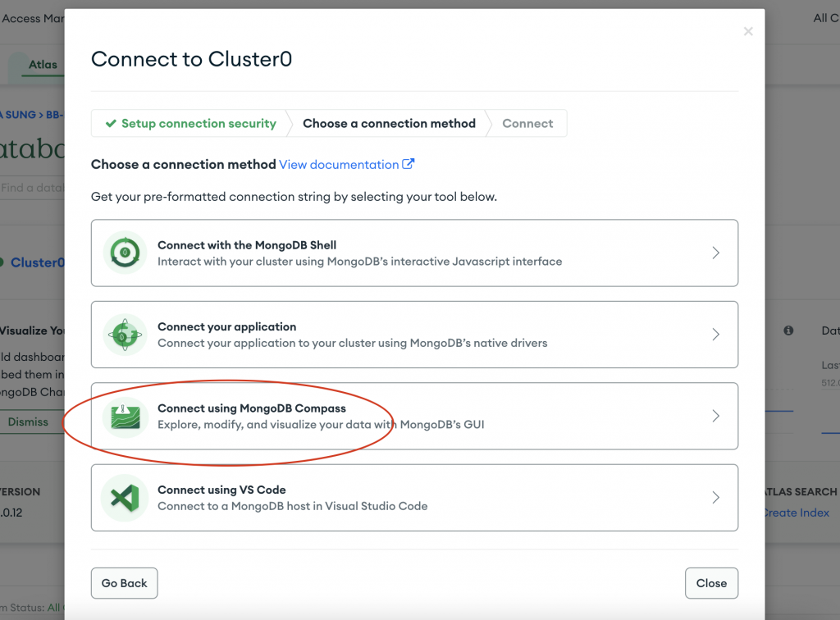Close the Connect to Cluster0 dialog with X
Image resolution: width=840 pixels, height=620 pixels.
[748, 32]
